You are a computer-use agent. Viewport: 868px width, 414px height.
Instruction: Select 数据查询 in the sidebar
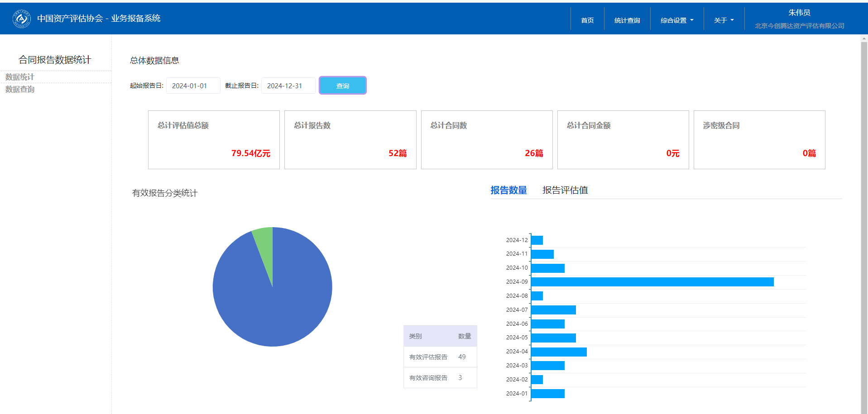click(x=20, y=89)
